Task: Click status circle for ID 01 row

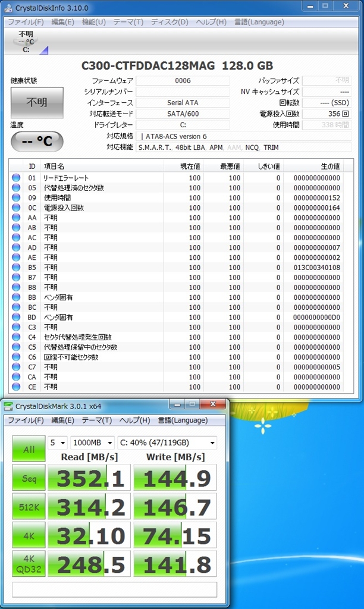Action: pyautogui.click(x=16, y=178)
